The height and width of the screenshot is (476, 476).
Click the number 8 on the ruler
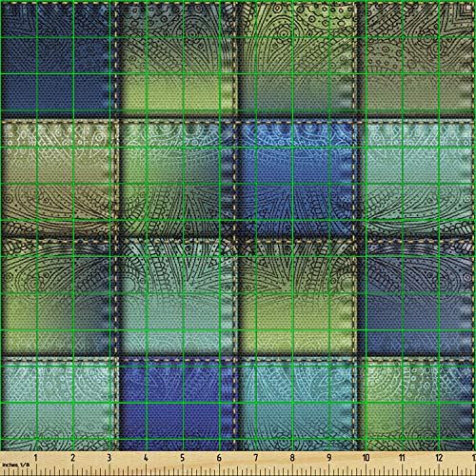[x=292, y=458]
